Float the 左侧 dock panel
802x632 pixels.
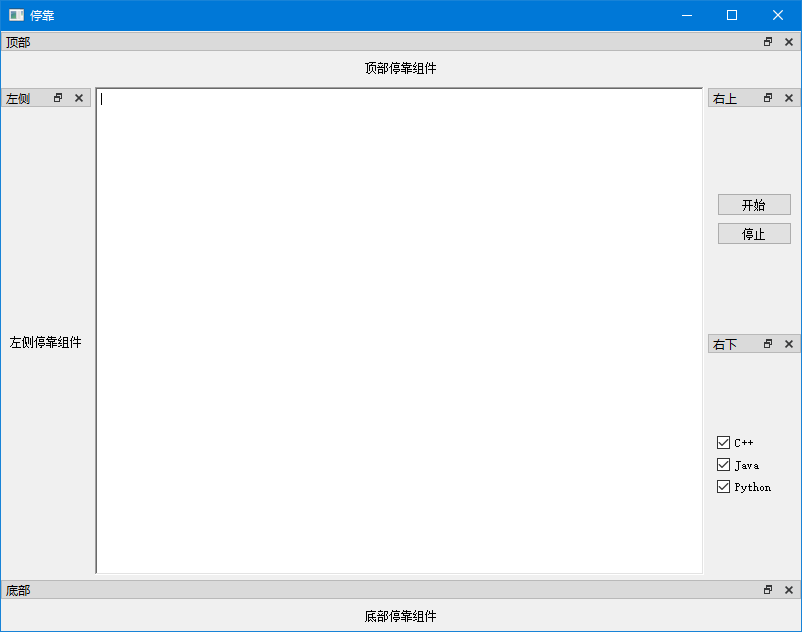58,98
